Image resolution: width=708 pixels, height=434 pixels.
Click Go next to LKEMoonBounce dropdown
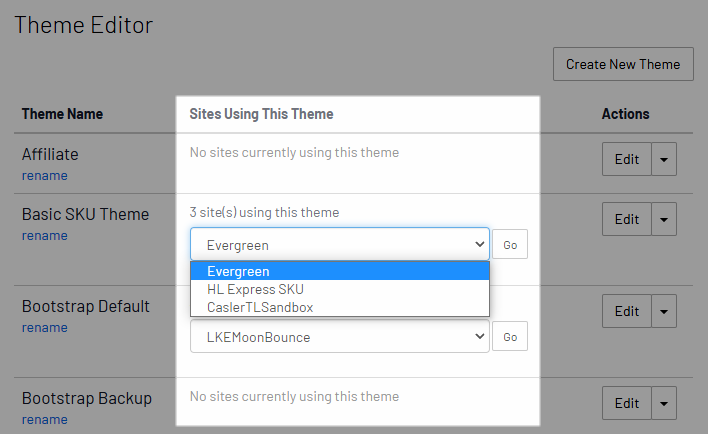510,336
